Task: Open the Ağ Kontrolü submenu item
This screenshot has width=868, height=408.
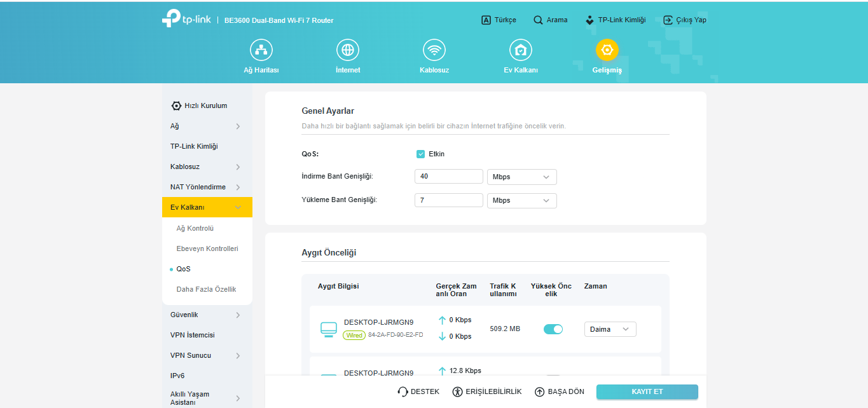Action: [x=195, y=228]
